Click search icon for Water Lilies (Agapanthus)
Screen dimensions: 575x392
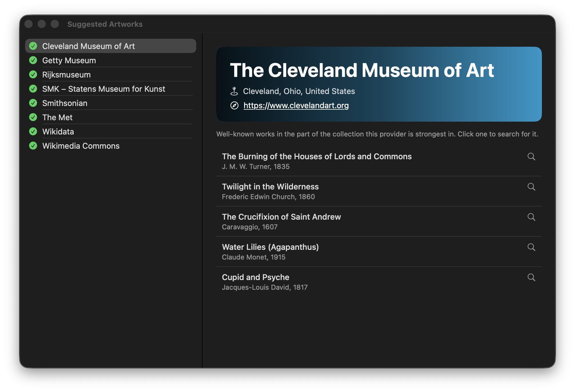(531, 247)
